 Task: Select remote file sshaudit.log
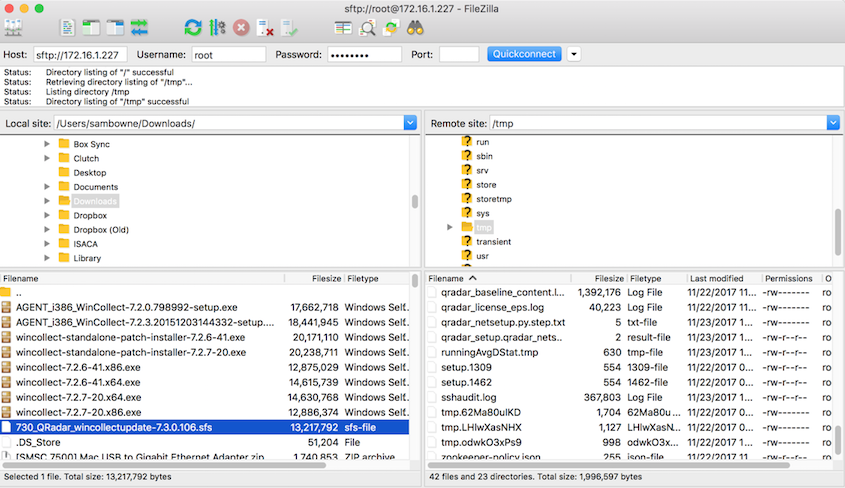click(630, 398)
